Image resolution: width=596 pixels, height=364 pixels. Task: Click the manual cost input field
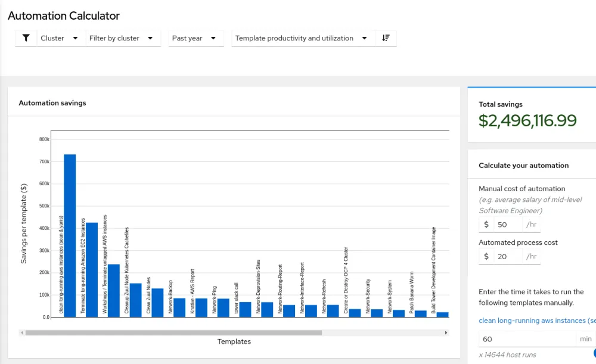(x=508, y=225)
